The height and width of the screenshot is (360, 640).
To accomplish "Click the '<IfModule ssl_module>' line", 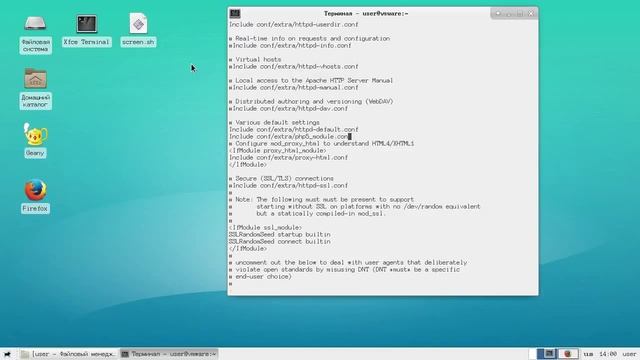I will (265, 227).
